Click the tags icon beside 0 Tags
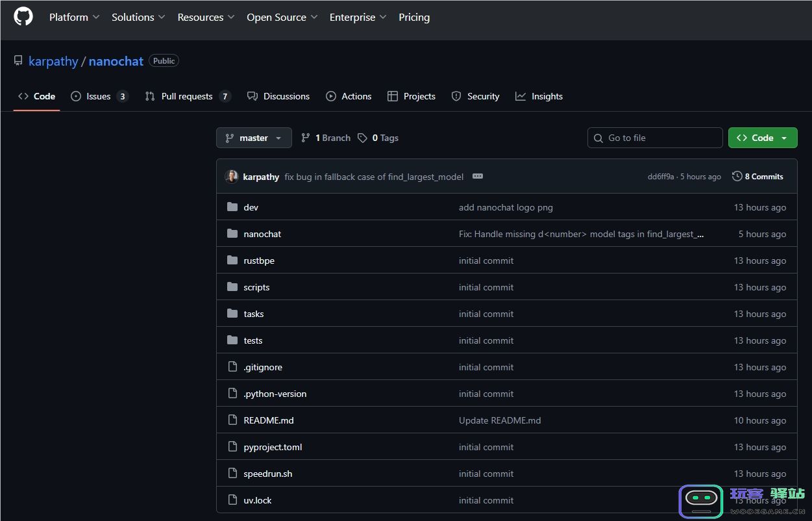 click(x=362, y=138)
